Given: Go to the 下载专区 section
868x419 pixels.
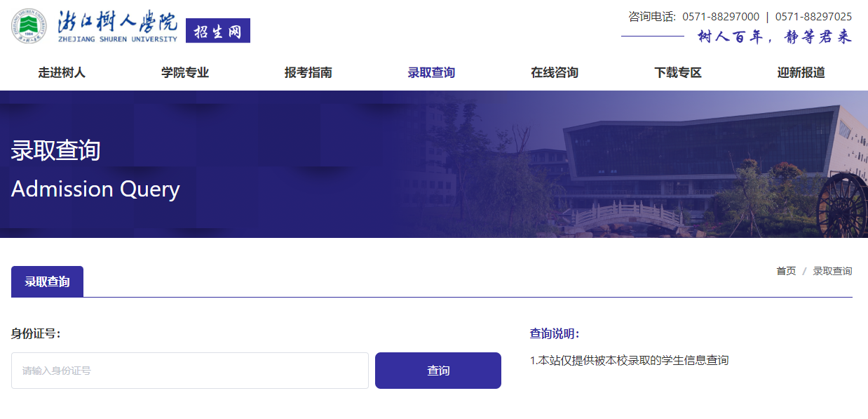Looking at the screenshot, I should click(677, 72).
